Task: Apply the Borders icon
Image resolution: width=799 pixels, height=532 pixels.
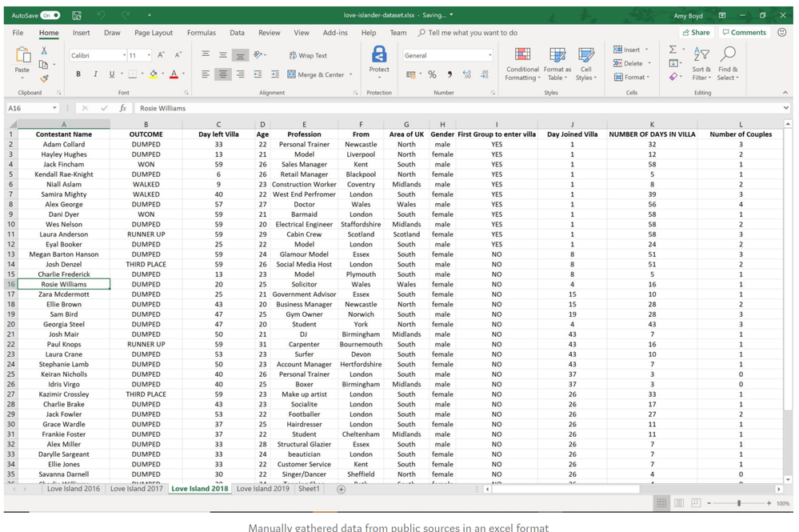Action: coord(133,74)
